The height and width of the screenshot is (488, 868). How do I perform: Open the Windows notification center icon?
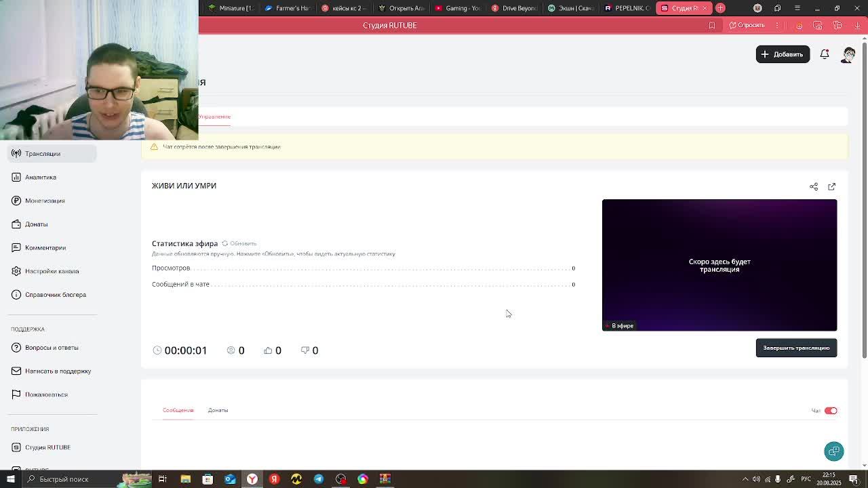(854, 479)
